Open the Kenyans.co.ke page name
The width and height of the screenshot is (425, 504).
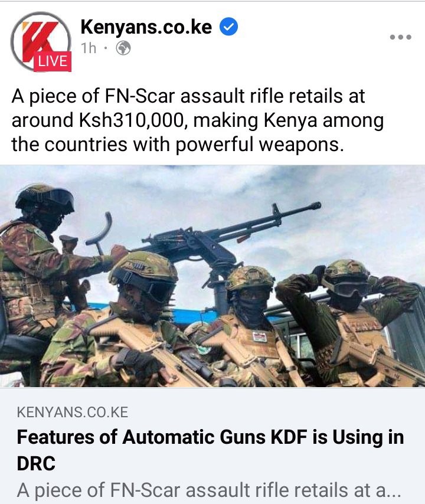[x=146, y=27]
